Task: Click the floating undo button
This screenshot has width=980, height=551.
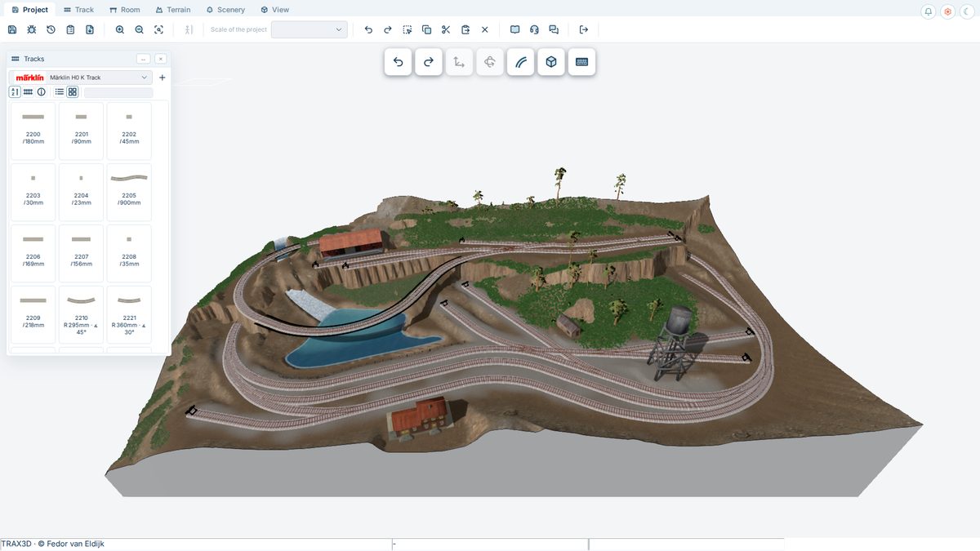Action: coord(399,62)
